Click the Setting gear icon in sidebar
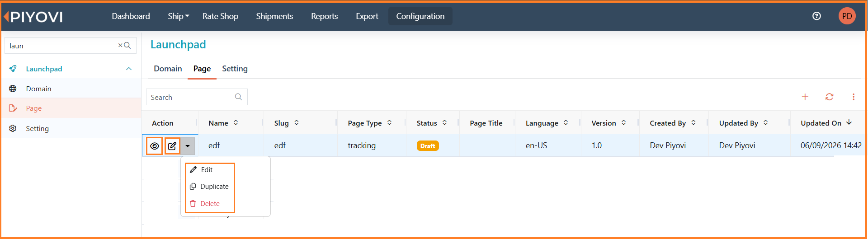This screenshot has height=239, width=868. coord(13,128)
